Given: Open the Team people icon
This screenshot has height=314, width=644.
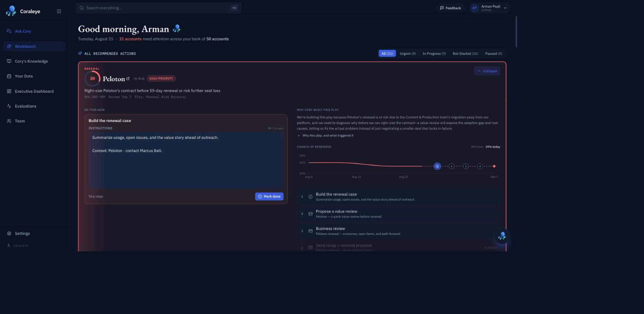Looking at the screenshot, I should point(9,121).
